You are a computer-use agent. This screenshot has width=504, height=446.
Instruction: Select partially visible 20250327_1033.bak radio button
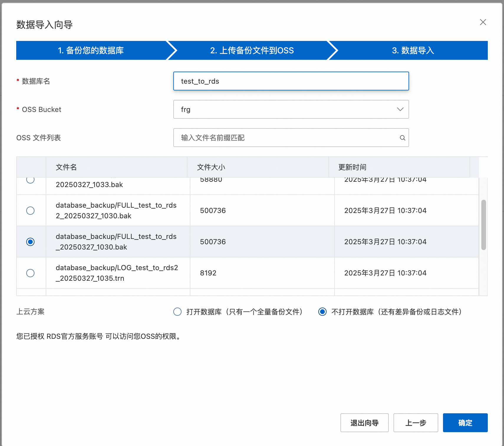30,180
